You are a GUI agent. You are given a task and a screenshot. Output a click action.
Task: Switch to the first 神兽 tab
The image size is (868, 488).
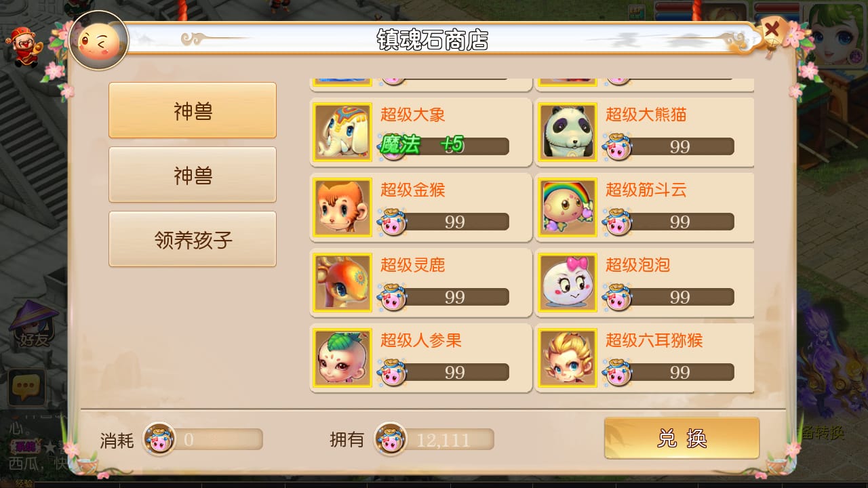point(193,110)
